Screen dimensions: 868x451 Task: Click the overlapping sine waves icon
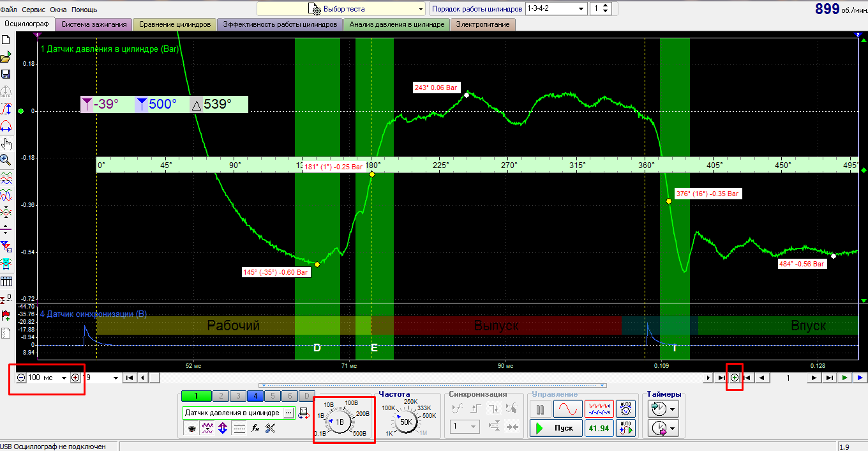point(6,195)
